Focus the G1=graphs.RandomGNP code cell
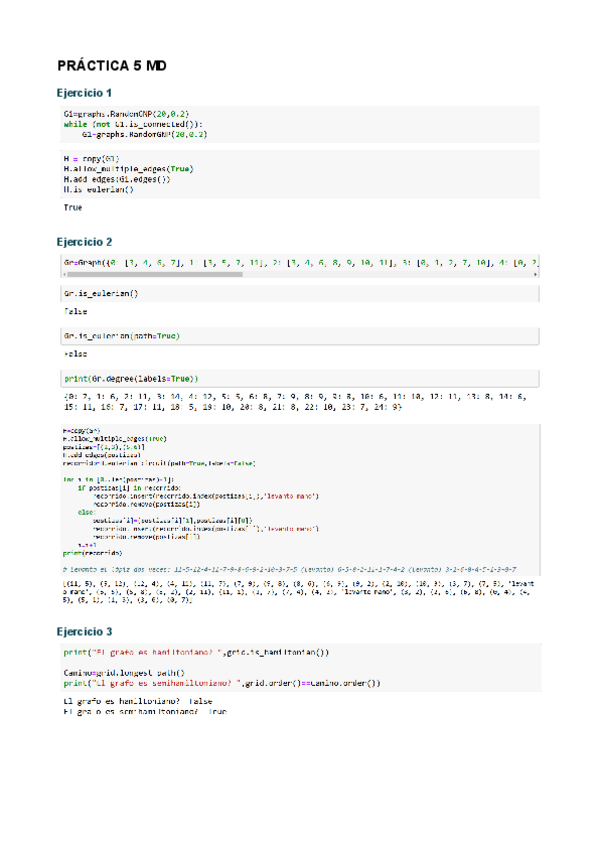The height and width of the screenshot is (848, 600). [300, 124]
